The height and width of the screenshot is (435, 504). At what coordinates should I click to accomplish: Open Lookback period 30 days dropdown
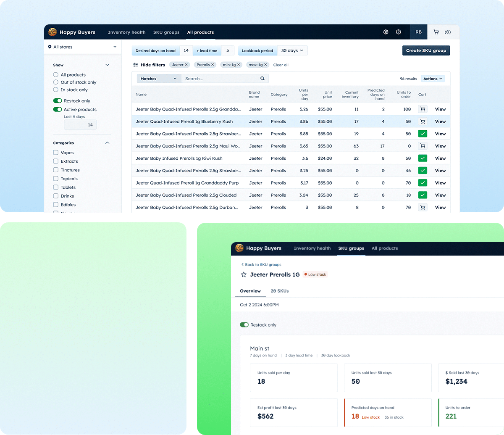tap(293, 50)
